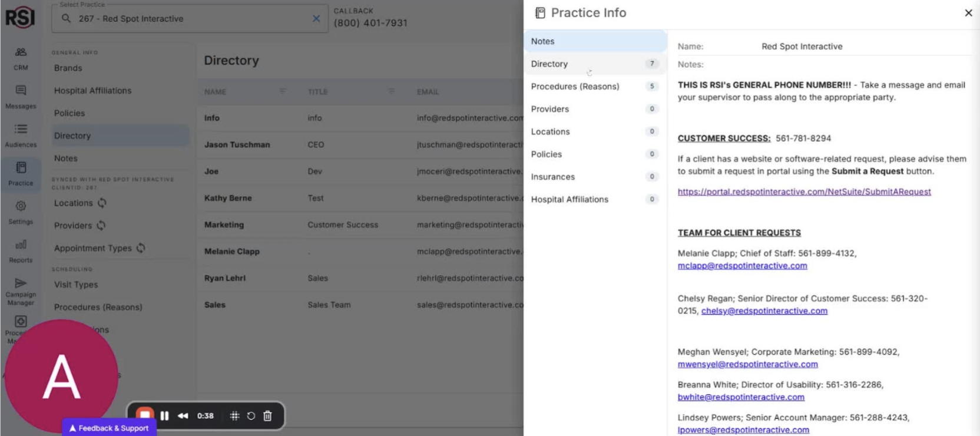Refresh sync next to Appointment Types
980x436 pixels.
pyautogui.click(x=141, y=248)
